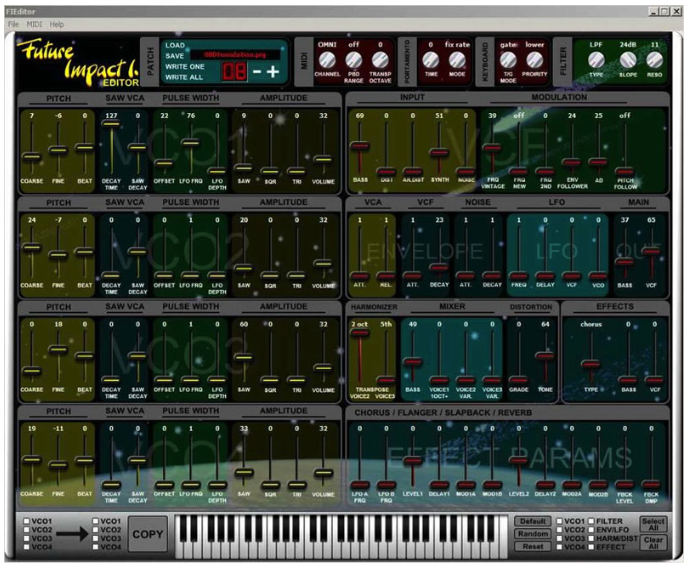Click VCO4 FINE pitch slider handle
686x566 pixels.
pos(58,466)
